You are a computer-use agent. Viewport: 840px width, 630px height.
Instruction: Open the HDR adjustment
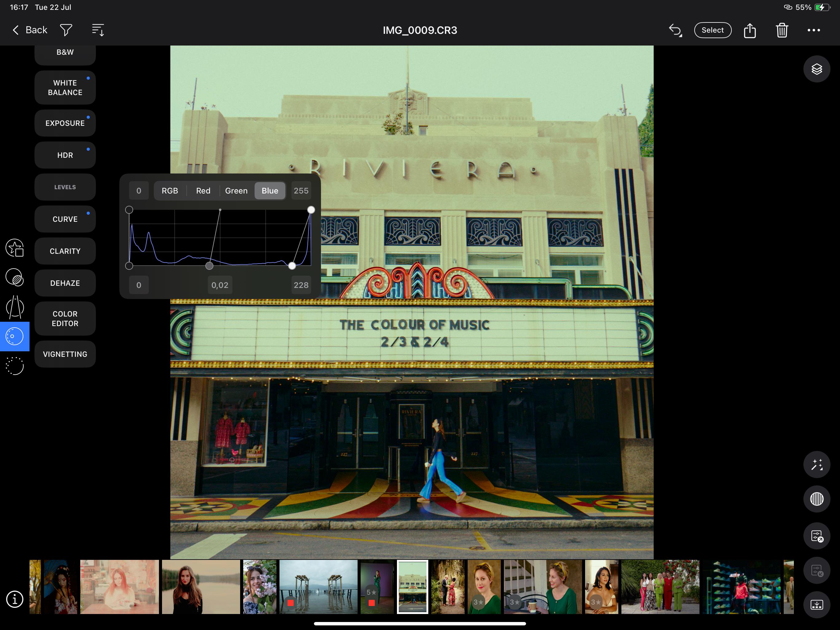[65, 155]
